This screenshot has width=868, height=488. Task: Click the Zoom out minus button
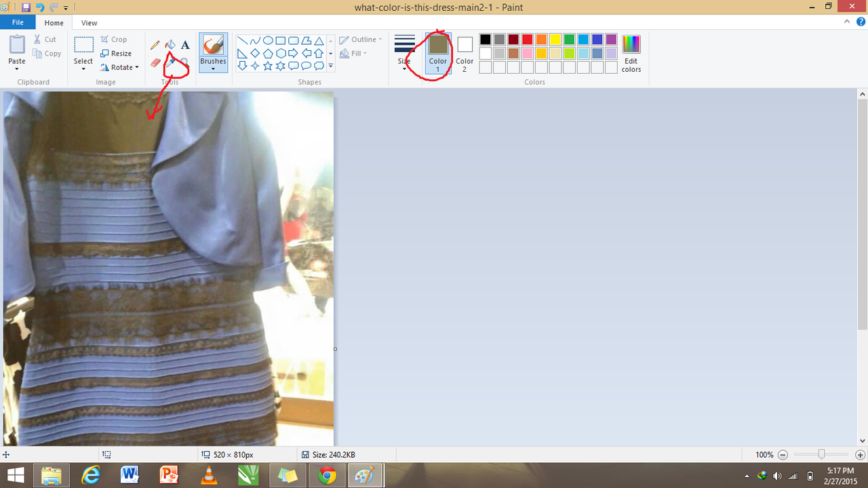pos(783,455)
